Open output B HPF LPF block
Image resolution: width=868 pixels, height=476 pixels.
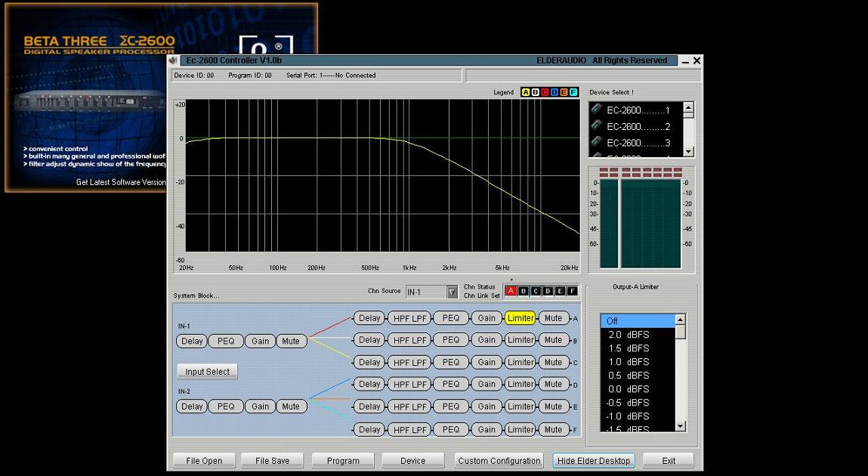[409, 341]
